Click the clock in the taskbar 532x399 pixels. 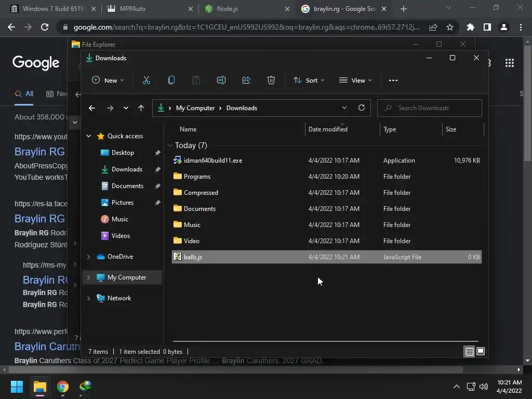pyautogui.click(x=509, y=387)
